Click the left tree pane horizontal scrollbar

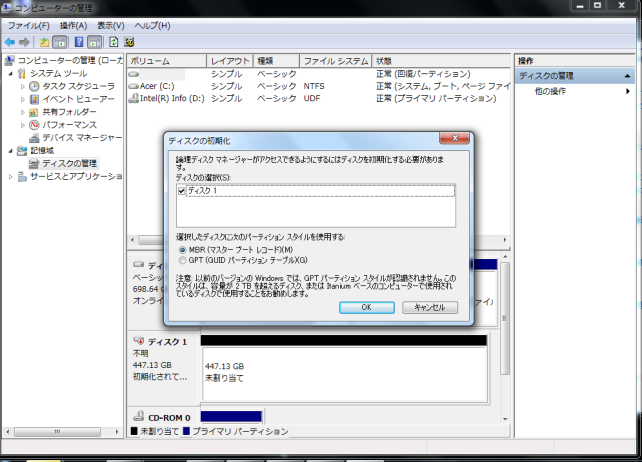coord(58,432)
